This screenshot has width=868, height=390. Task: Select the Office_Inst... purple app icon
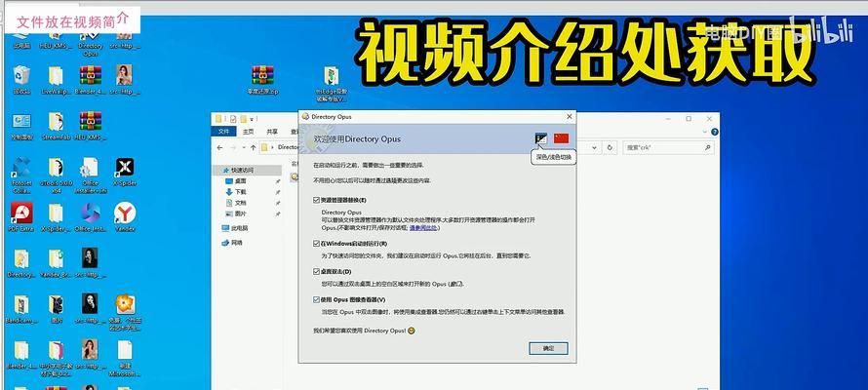tap(91, 216)
